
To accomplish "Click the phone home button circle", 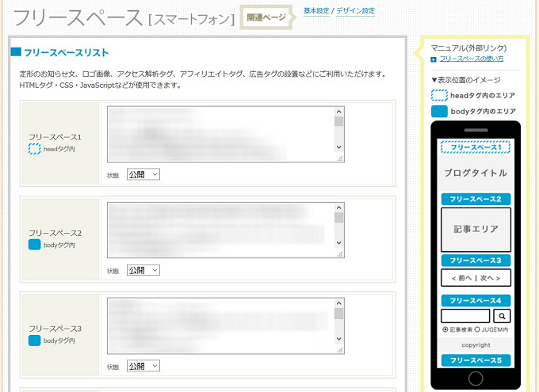I will click(476, 379).
